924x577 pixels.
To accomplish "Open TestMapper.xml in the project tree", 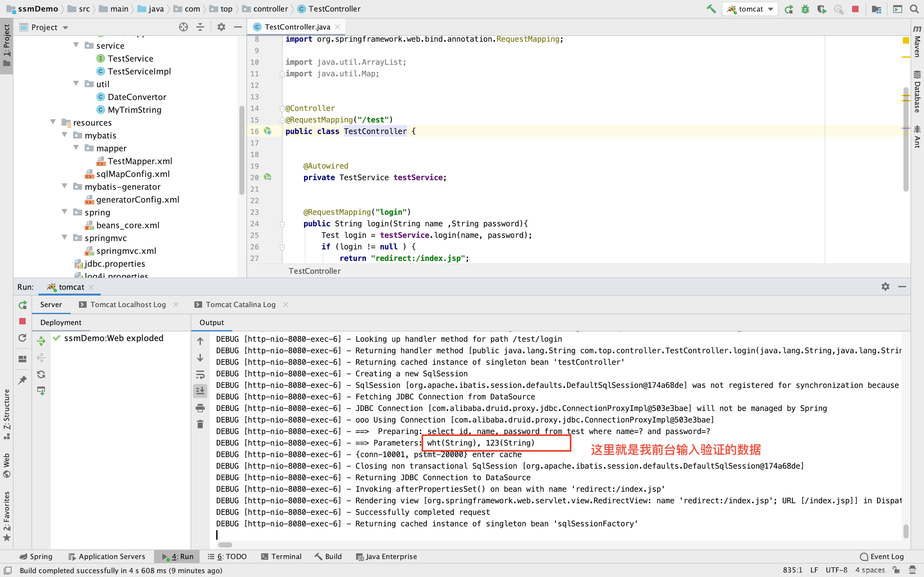I will point(139,161).
